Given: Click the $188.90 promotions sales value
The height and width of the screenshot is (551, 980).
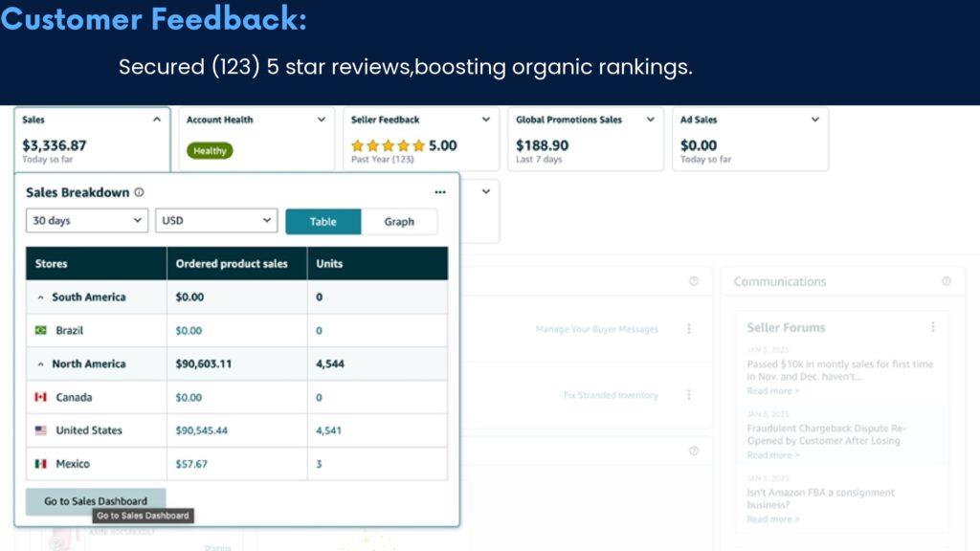Looking at the screenshot, I should [542, 145].
